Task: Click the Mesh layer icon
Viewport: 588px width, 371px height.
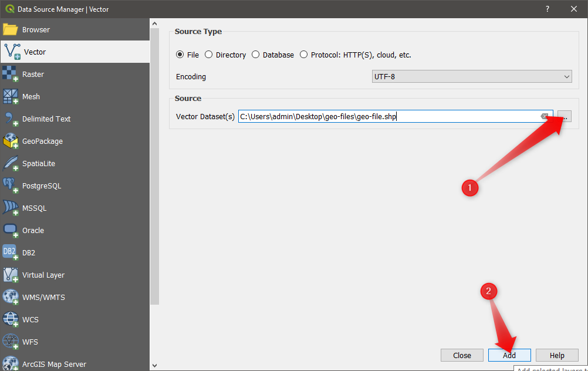Action: 11,96
